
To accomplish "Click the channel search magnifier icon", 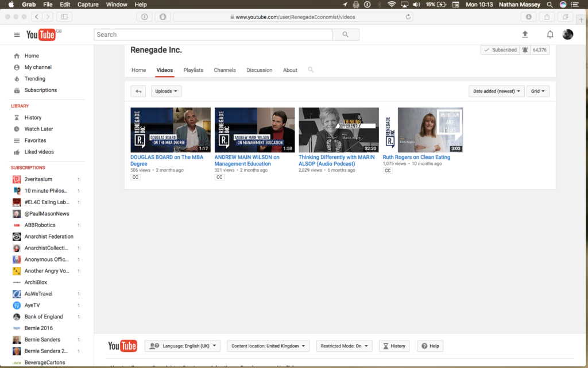I will (311, 70).
